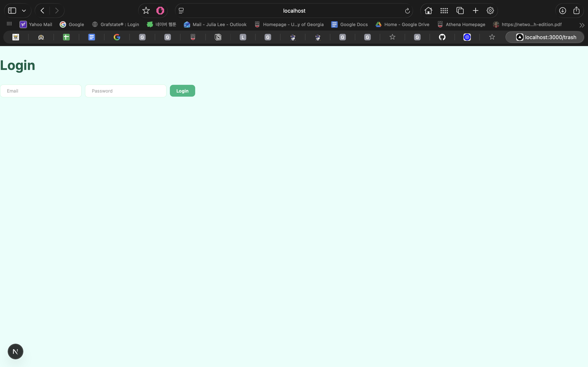Viewport: 588px width, 367px height.
Task: Click the share icon in toolbar
Action: (576, 11)
